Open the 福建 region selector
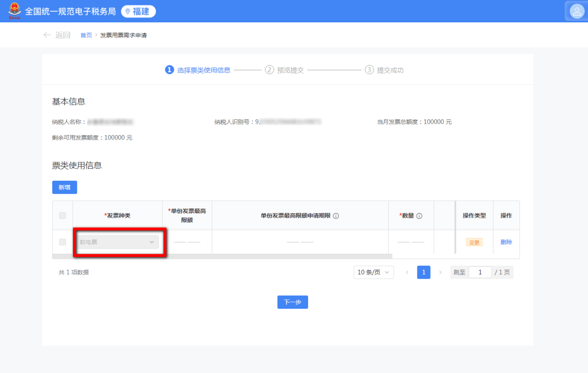The height and width of the screenshot is (373, 588). tap(138, 11)
